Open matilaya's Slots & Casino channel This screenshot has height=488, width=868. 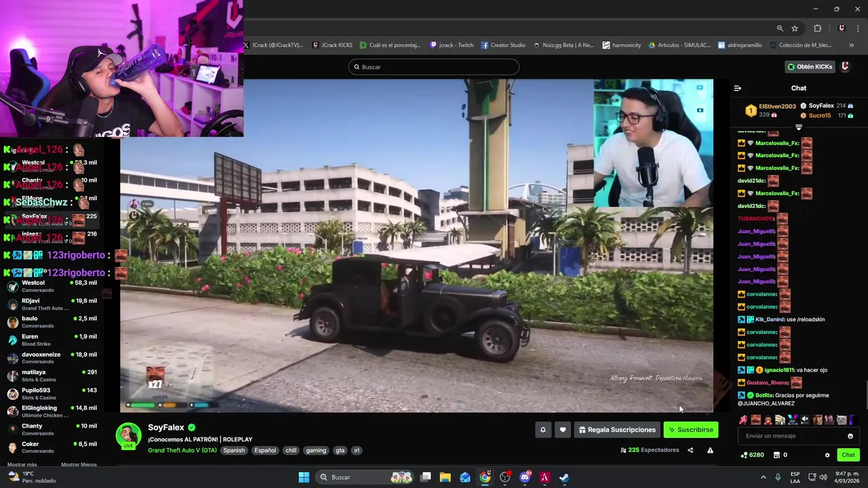[53, 375]
